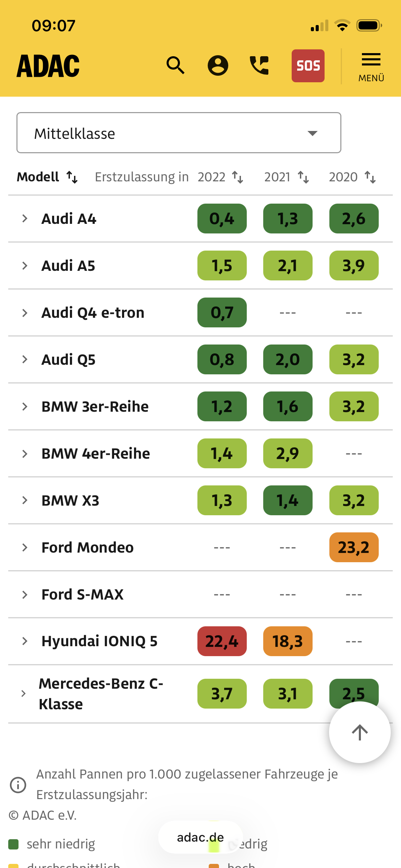Image resolution: width=401 pixels, height=868 pixels.
Task: Expand the Hyundai IONIQ 5 row
Action: [x=25, y=641]
